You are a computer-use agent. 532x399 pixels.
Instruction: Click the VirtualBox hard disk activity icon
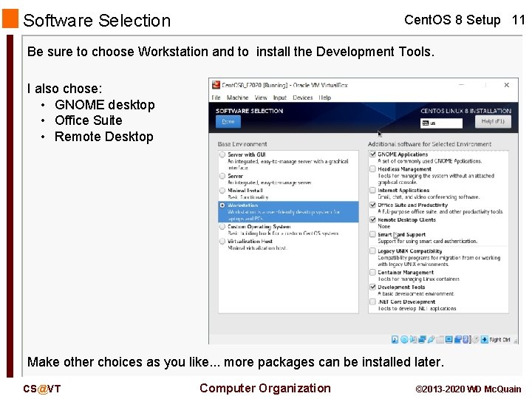tap(395, 340)
